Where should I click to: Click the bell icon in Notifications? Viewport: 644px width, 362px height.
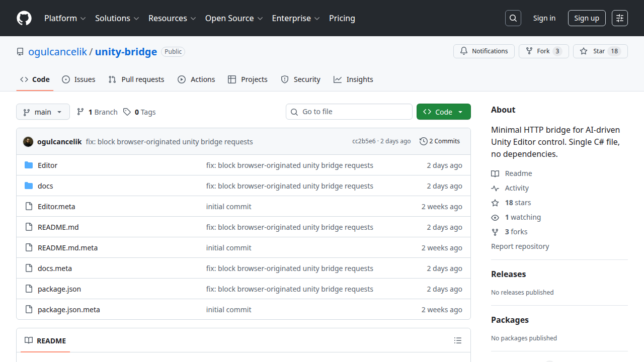click(x=464, y=51)
